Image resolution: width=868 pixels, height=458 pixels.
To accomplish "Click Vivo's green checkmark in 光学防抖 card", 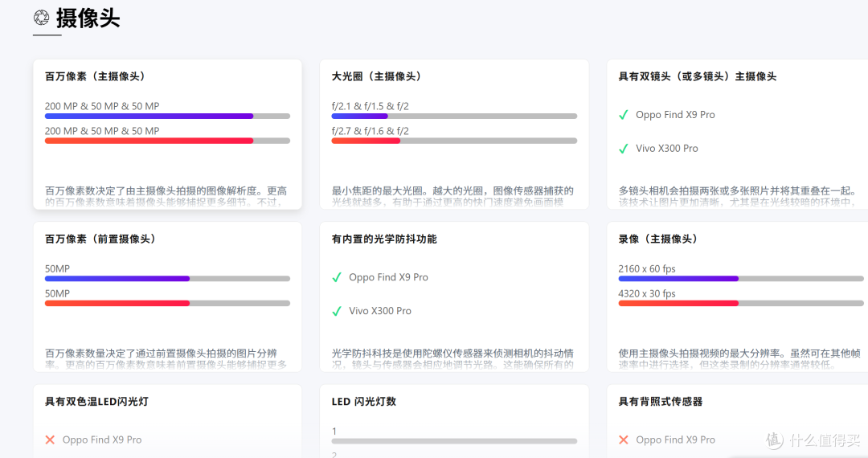I will coord(337,311).
